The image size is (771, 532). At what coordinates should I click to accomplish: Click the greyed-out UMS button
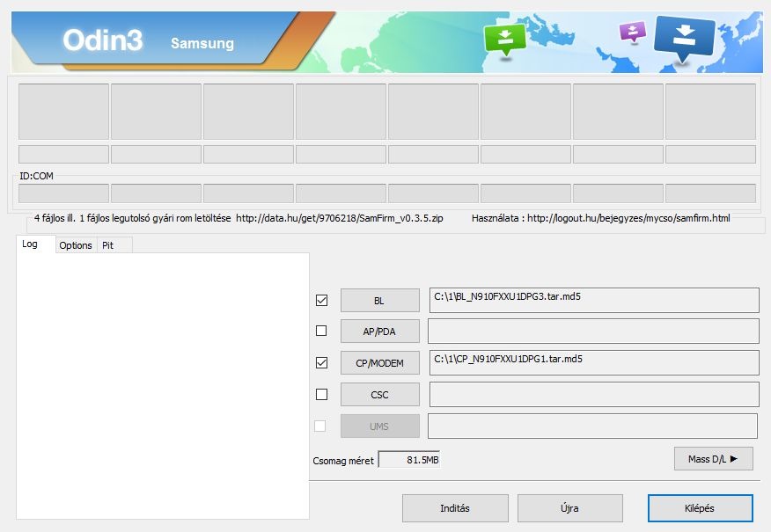(379, 426)
